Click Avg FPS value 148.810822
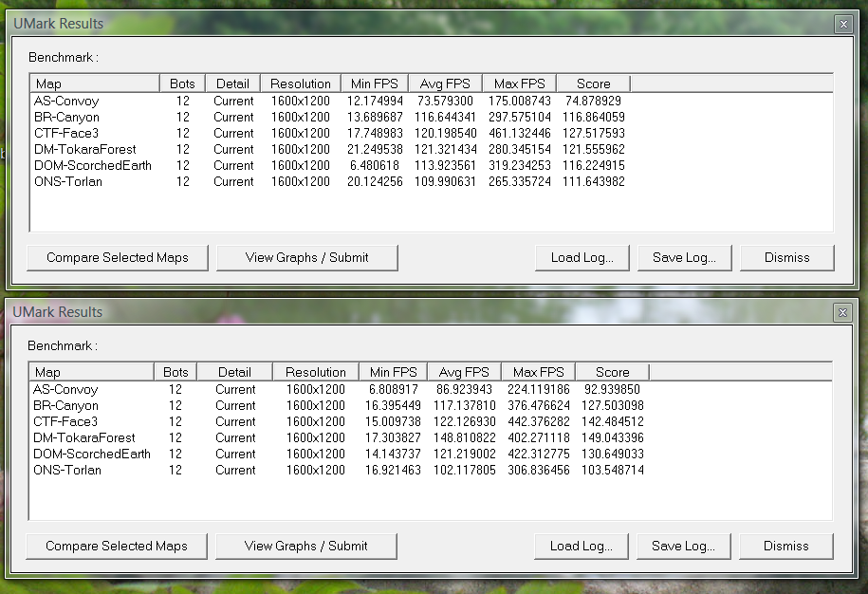This screenshot has height=594, width=868. [465, 437]
